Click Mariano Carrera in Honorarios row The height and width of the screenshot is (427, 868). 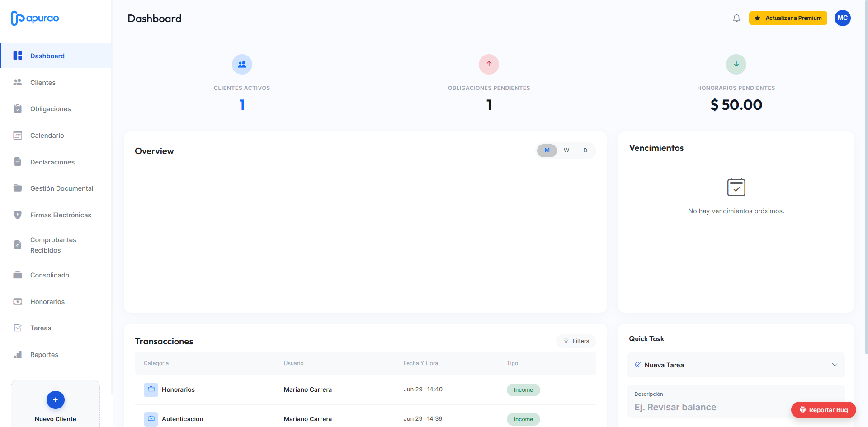tap(307, 389)
